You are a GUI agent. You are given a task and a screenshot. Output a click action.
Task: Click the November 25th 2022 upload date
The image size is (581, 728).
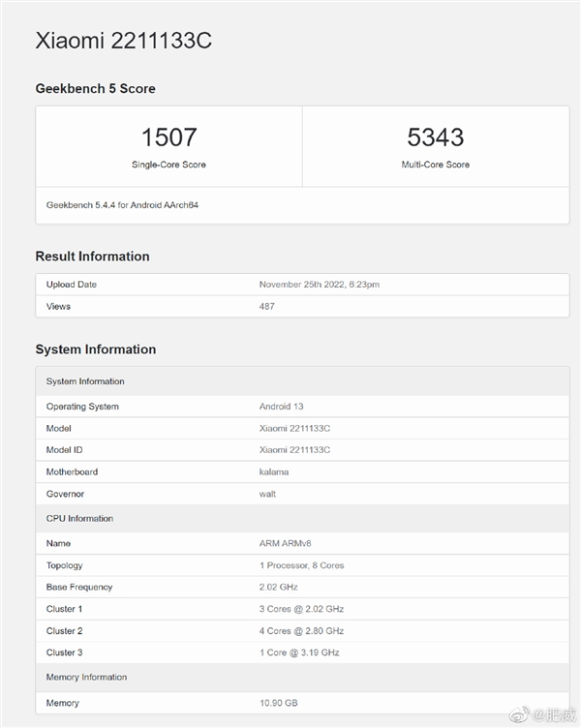[320, 285]
